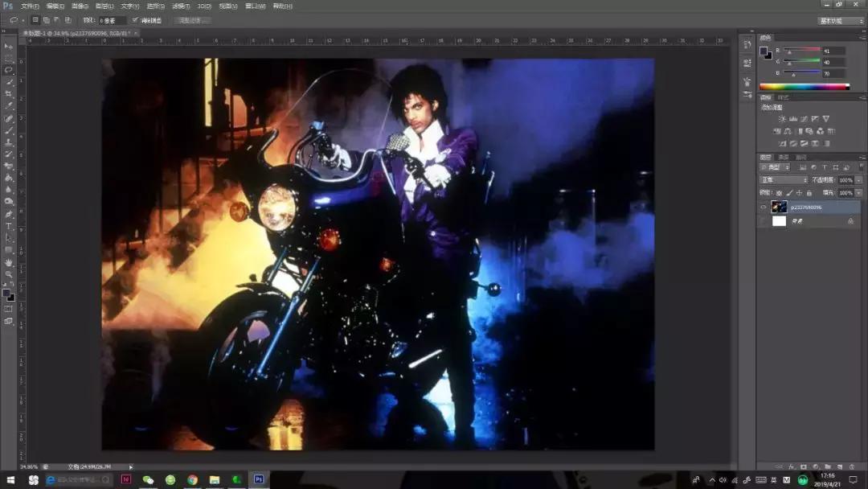868x489 pixels.
Task: Select the Hand tool
Action: click(8, 262)
